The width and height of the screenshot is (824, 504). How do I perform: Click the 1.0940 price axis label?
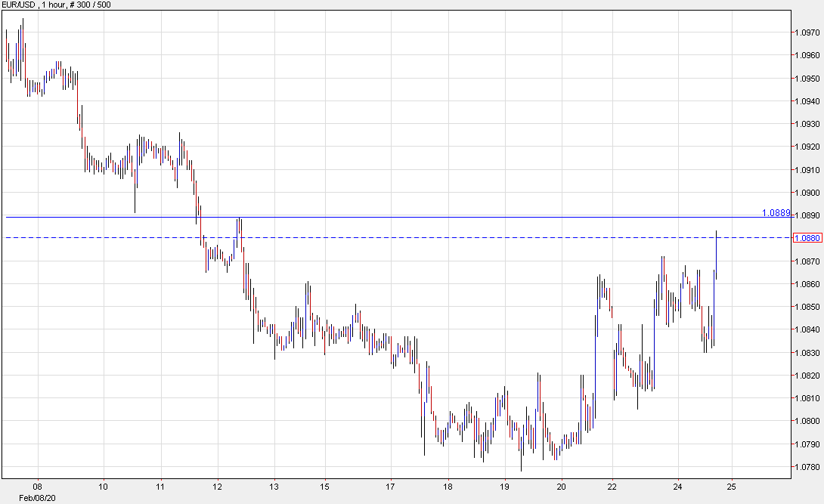click(x=807, y=100)
